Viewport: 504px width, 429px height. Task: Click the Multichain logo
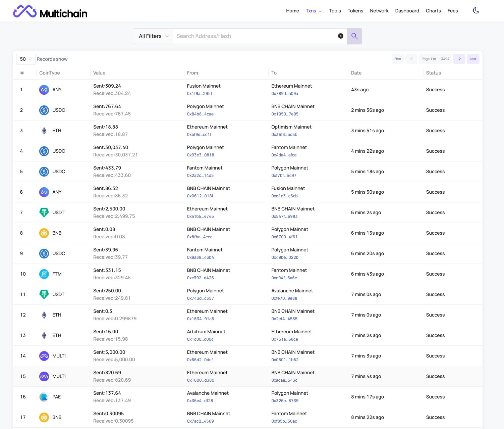pyautogui.click(x=50, y=12)
